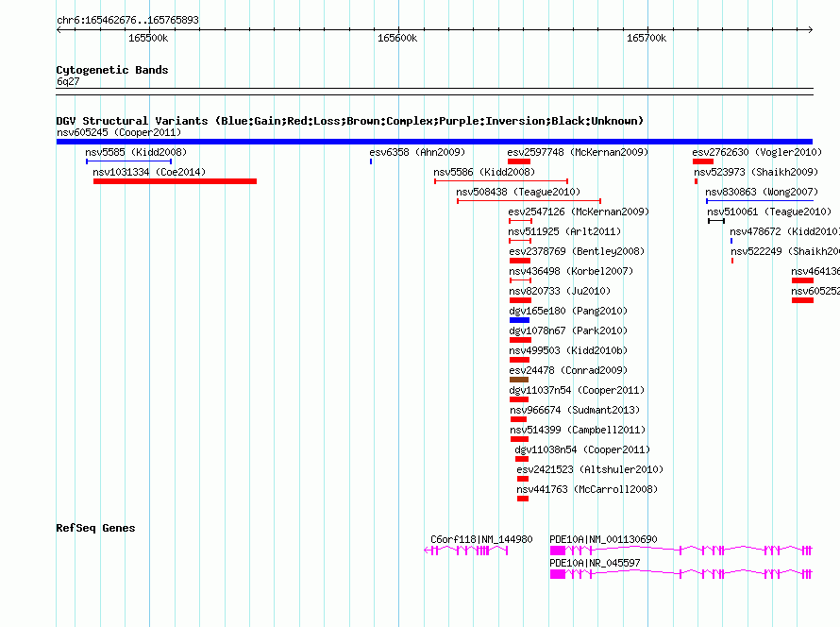Click the 165700k ruler tick label
Image resolution: width=840 pixels, height=627 pixels.
coord(647,38)
